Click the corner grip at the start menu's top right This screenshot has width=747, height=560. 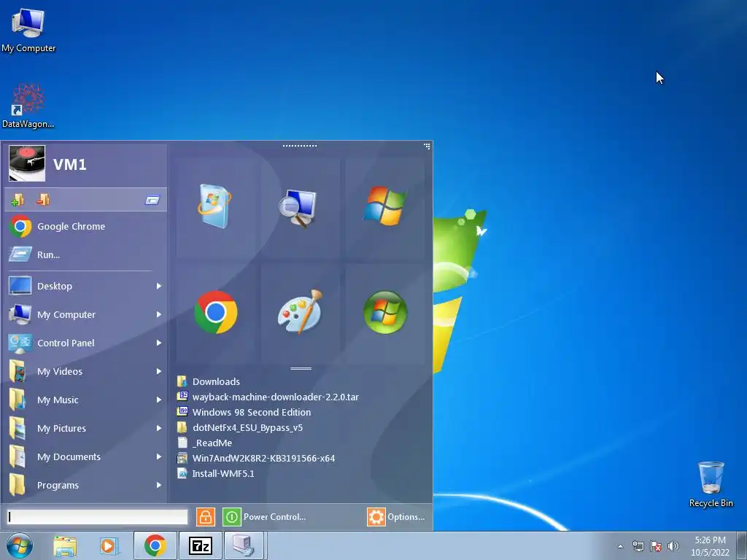[427, 146]
